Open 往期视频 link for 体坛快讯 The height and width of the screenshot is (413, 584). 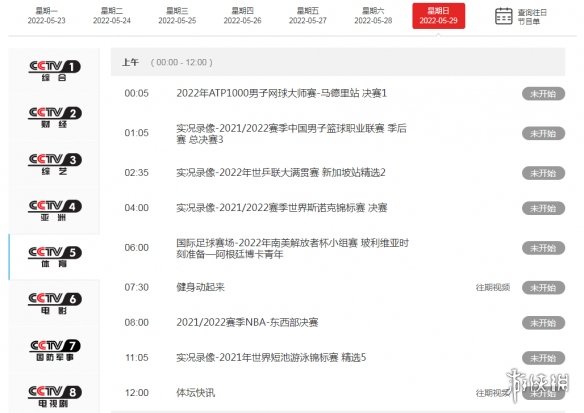[x=493, y=393]
